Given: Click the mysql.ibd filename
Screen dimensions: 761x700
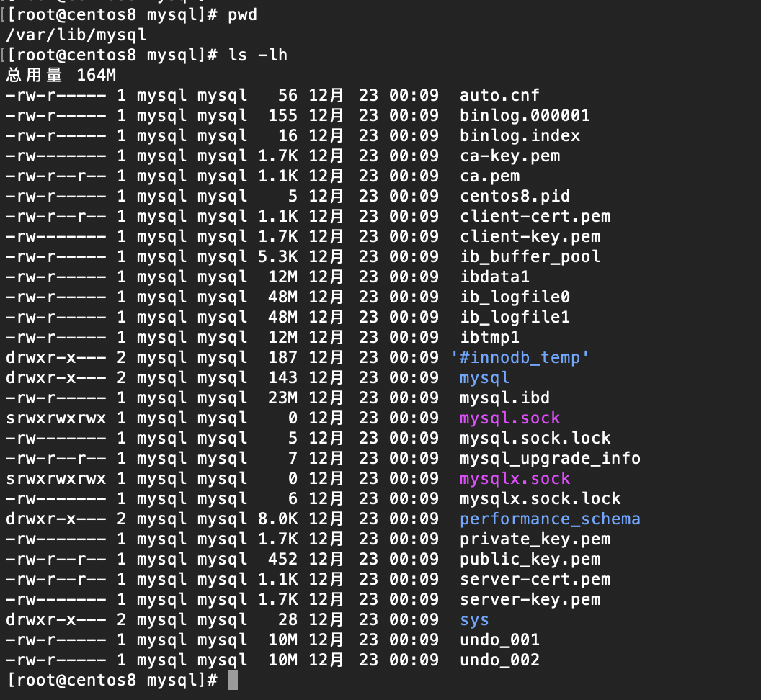Looking at the screenshot, I should tap(504, 398).
